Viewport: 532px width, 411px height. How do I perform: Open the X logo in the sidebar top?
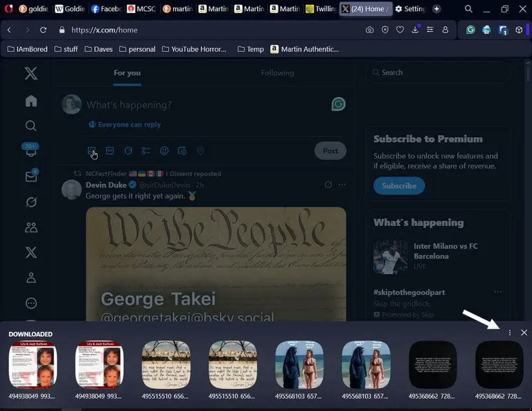click(x=31, y=73)
